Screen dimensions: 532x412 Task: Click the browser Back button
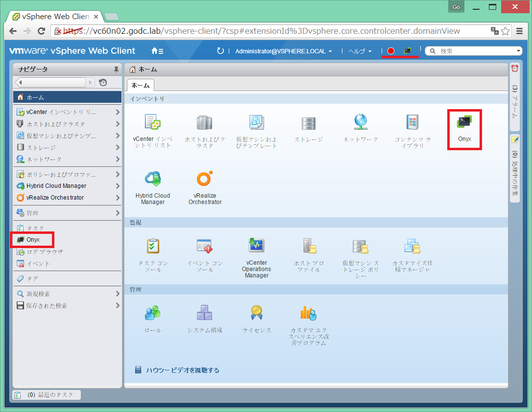tap(13, 31)
